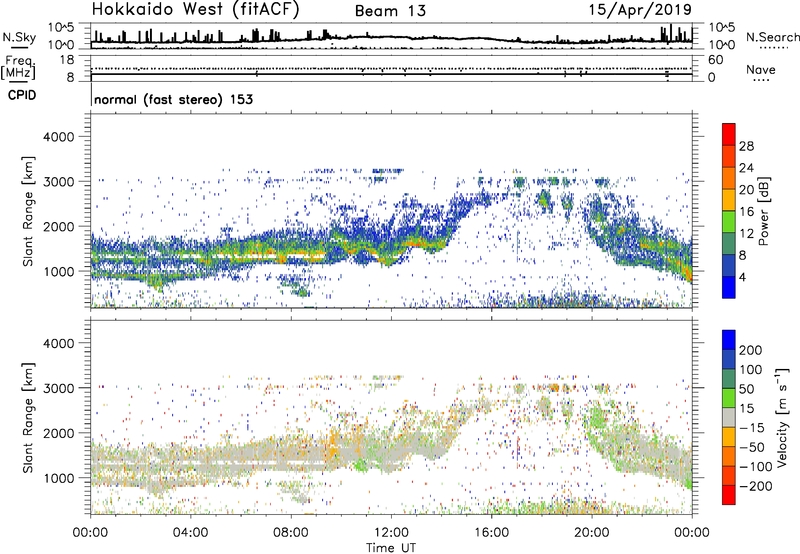Click the '2000' tick on the velocity panel
The height and width of the screenshot is (554, 800).
[58, 433]
